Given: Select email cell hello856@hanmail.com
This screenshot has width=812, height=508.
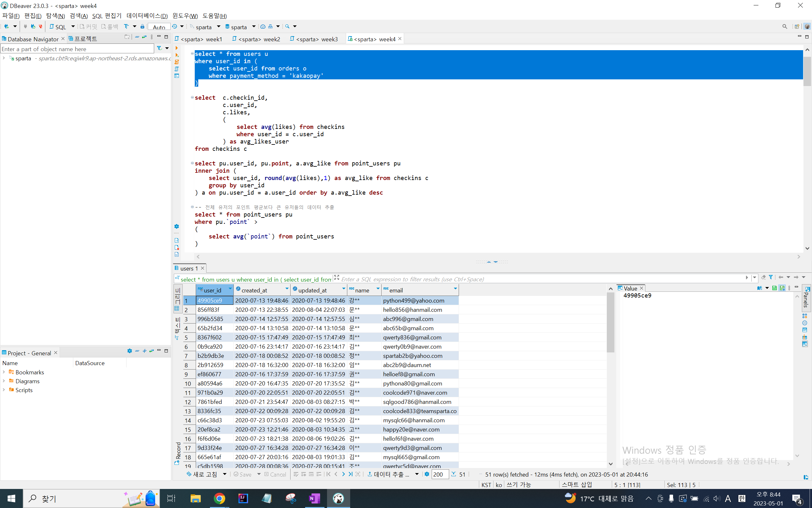Looking at the screenshot, I should (x=419, y=310).
